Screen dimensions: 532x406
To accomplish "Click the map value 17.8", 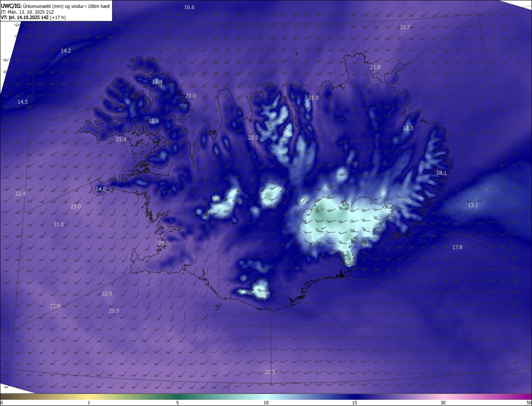I will tap(457, 247).
